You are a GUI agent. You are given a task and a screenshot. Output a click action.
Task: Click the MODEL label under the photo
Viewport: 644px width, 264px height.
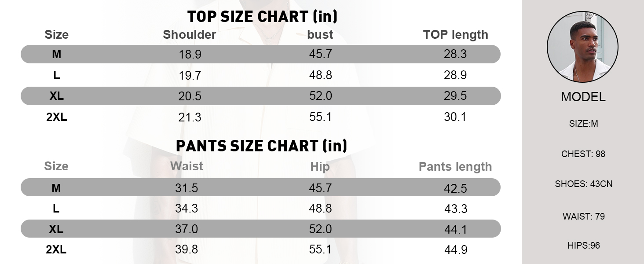[x=583, y=97]
